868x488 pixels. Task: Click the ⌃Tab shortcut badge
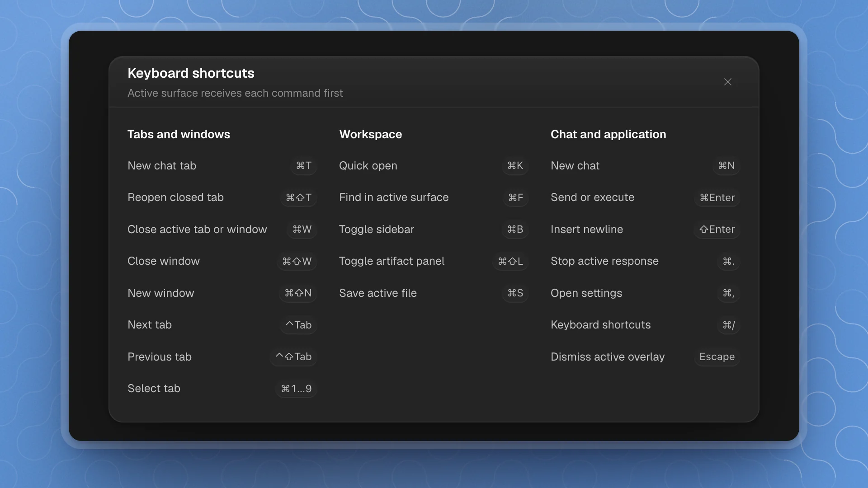pyautogui.click(x=298, y=325)
